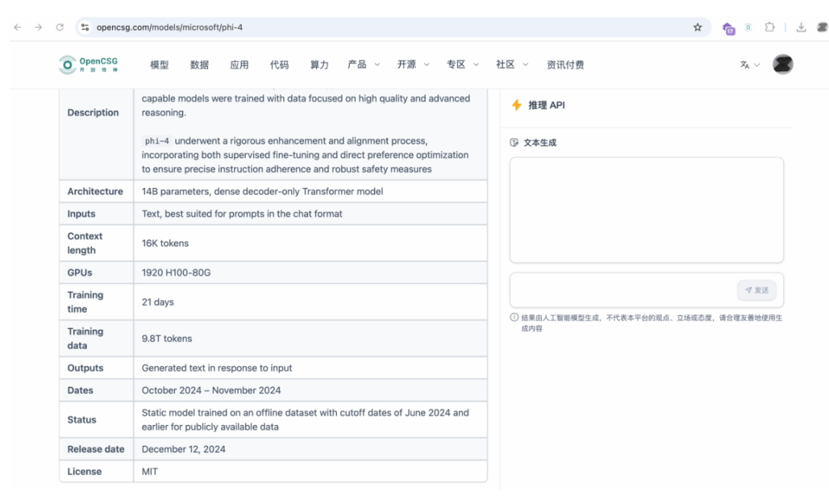Open site information icon in address bar

(x=85, y=27)
